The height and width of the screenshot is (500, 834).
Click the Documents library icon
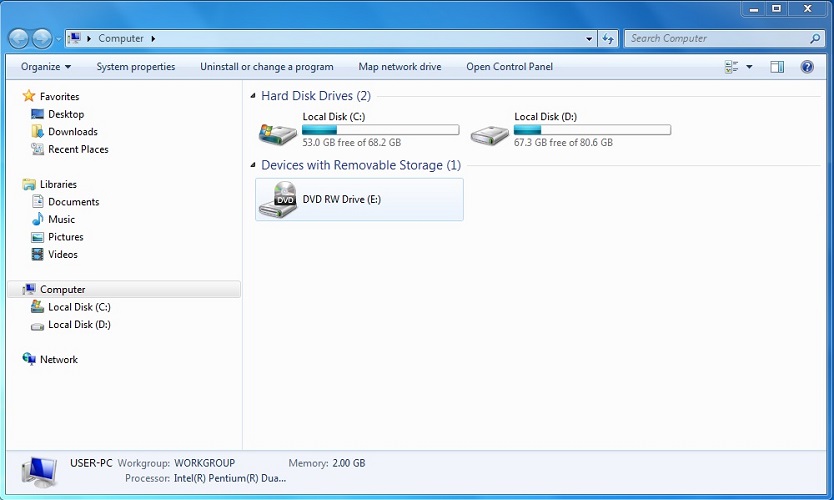click(x=37, y=201)
